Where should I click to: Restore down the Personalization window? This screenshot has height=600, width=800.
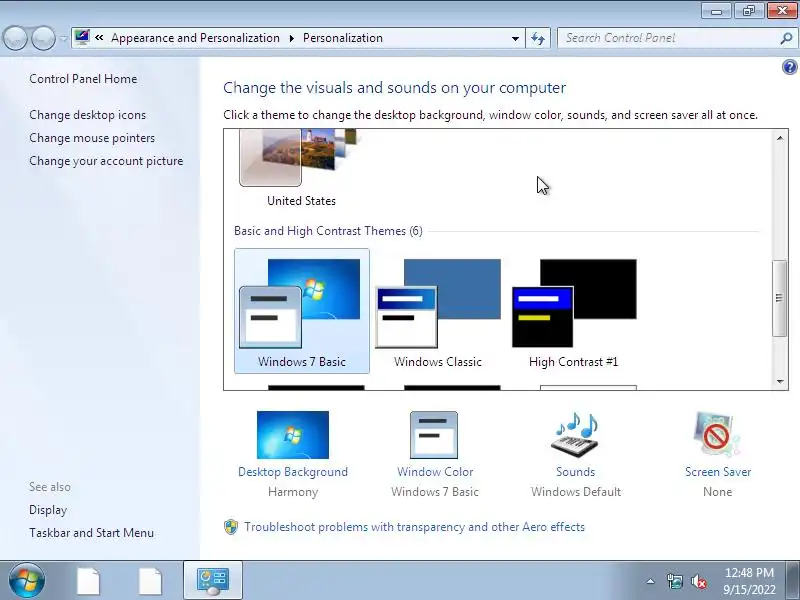pos(748,11)
